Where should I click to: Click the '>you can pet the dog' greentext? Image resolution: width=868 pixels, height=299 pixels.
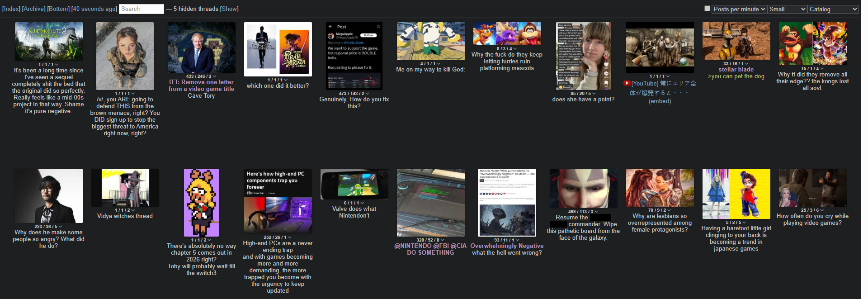coord(736,76)
